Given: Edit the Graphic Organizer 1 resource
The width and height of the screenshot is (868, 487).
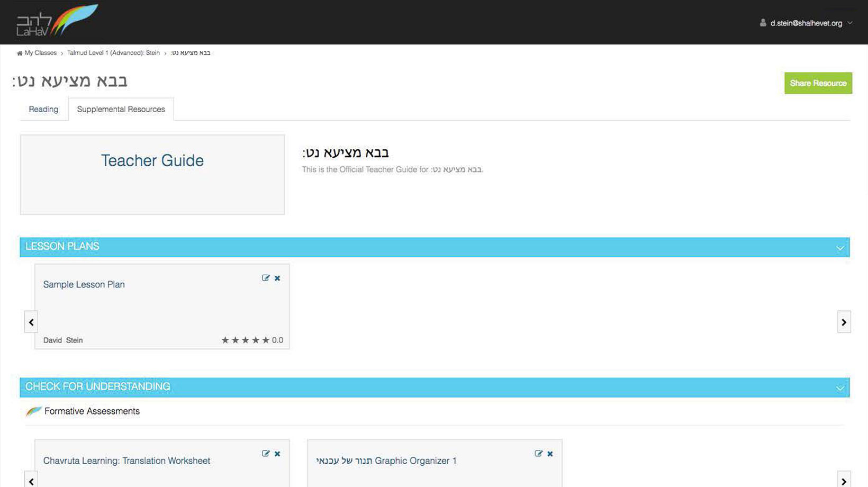Looking at the screenshot, I should (x=538, y=454).
